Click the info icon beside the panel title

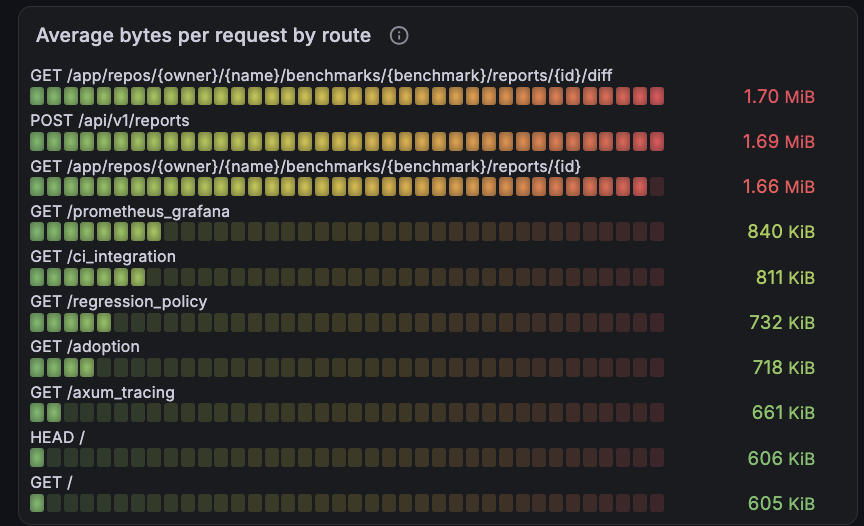(399, 36)
